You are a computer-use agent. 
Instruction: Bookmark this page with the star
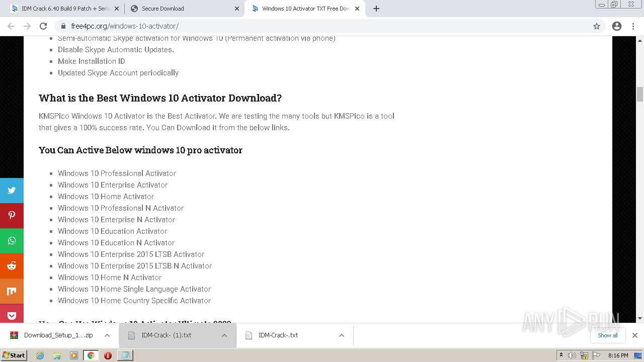click(597, 26)
